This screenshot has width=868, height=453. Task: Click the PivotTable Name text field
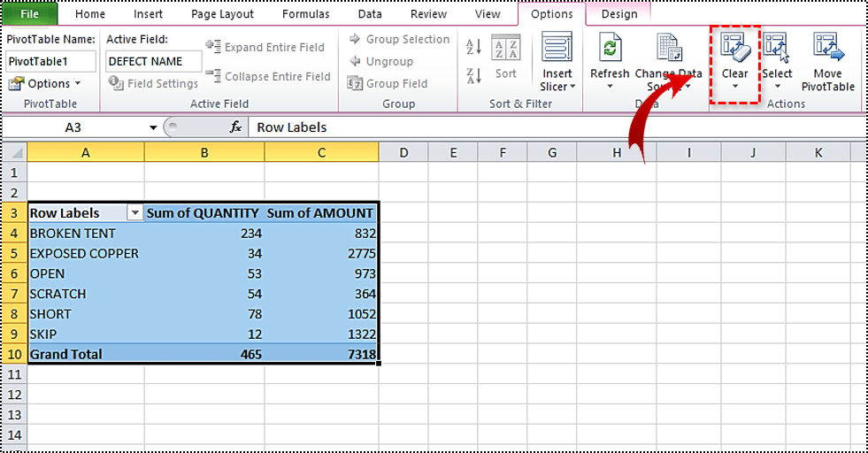click(50, 61)
